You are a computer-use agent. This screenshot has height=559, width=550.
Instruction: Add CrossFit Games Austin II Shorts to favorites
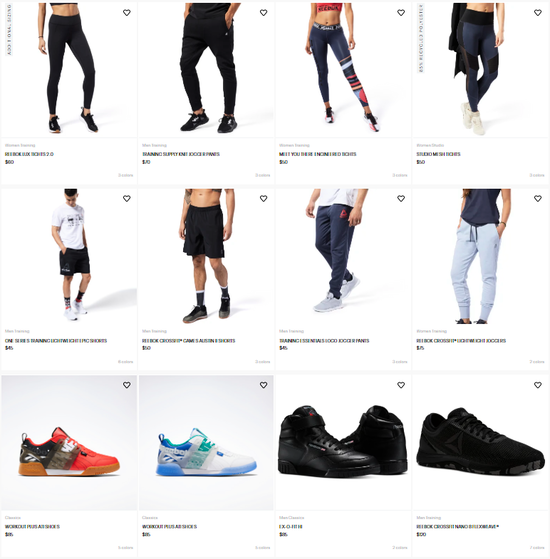(263, 198)
